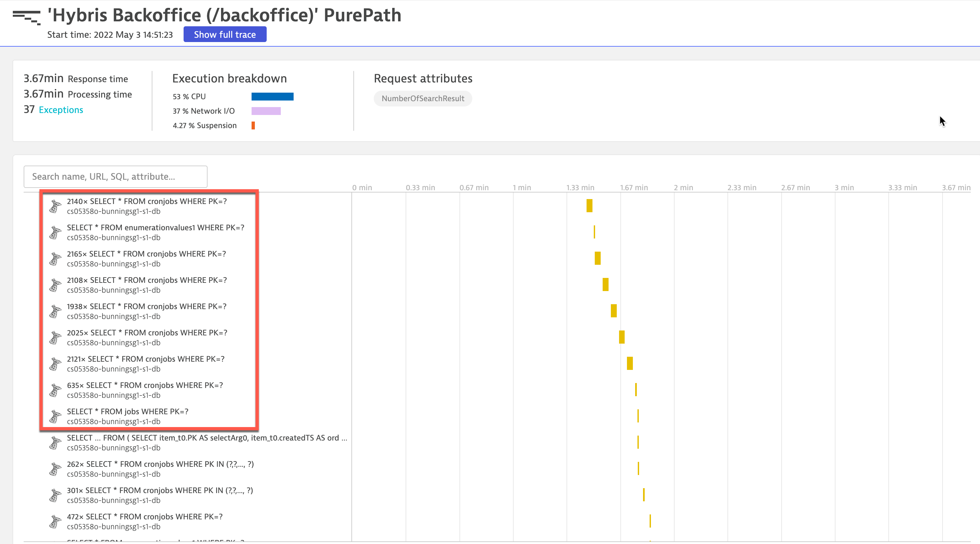Click the database icon for enumerationvalues1 query
The height and width of the screenshot is (544, 980).
coord(55,233)
